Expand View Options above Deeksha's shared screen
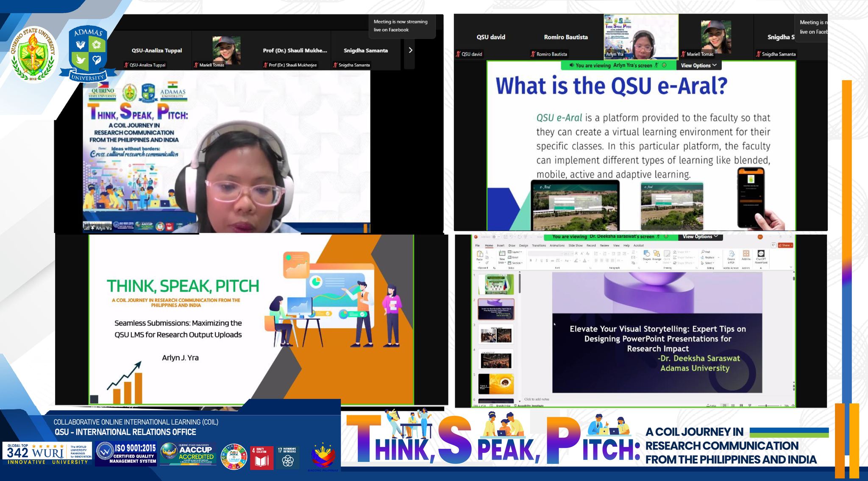Viewport: 868px width, 481px height. tap(700, 237)
